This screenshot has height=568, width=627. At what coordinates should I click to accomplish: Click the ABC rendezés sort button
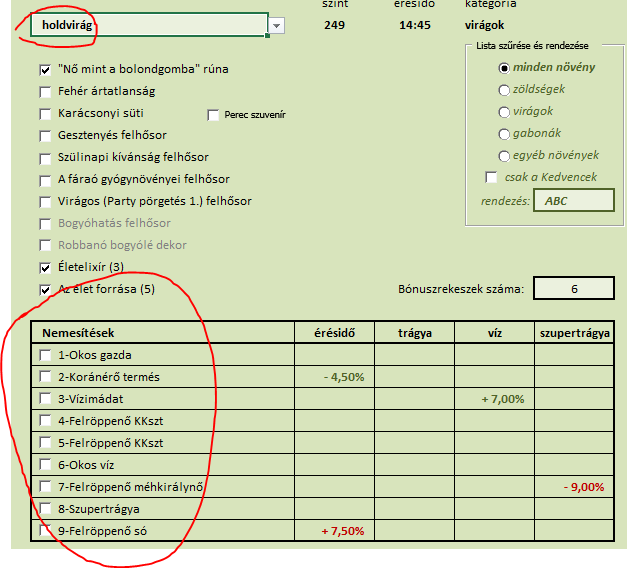573,200
